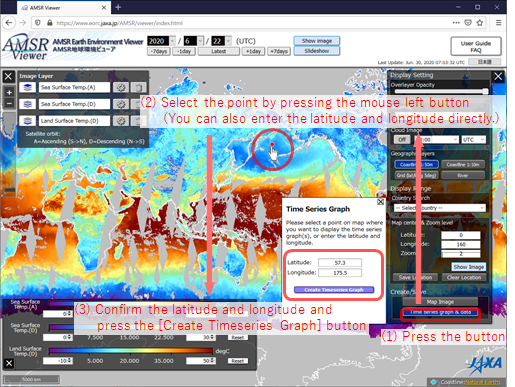Open the browser hamburger menu

click(x=498, y=23)
